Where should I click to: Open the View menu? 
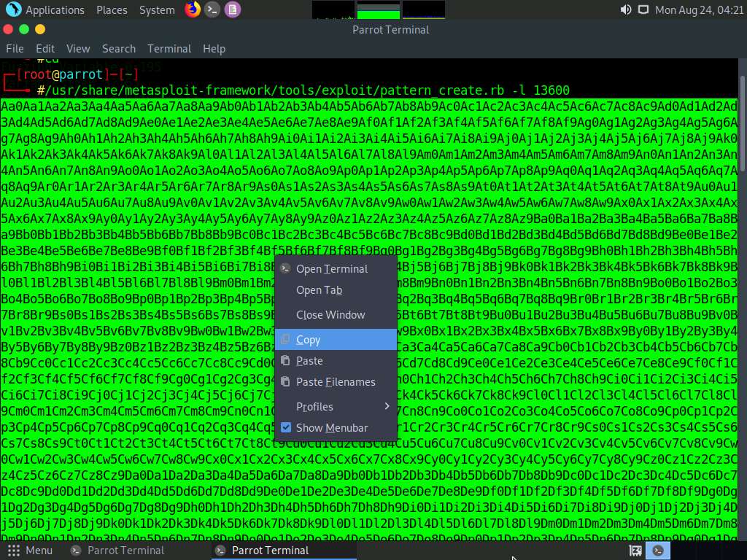(78, 49)
